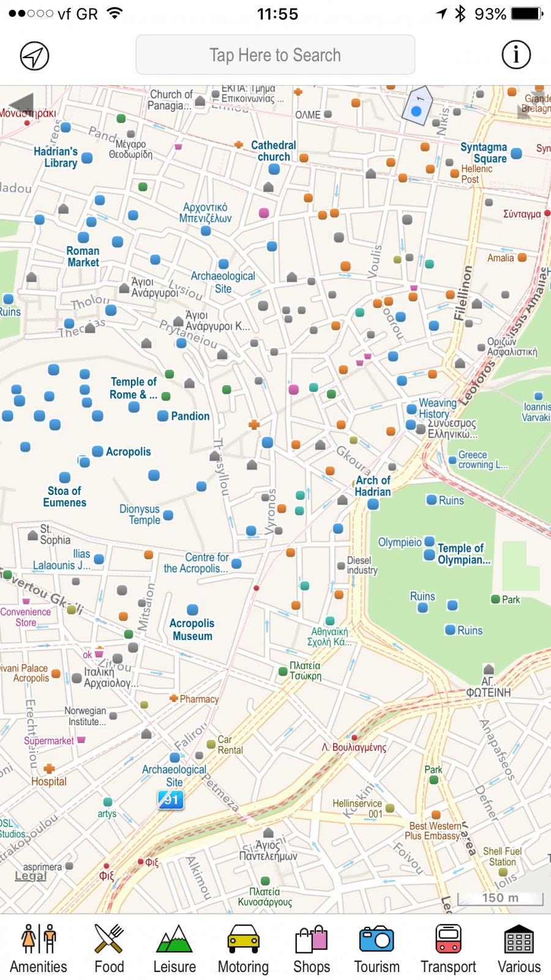
Task: Select the Pharmacy cross marker
Action: tap(174, 698)
